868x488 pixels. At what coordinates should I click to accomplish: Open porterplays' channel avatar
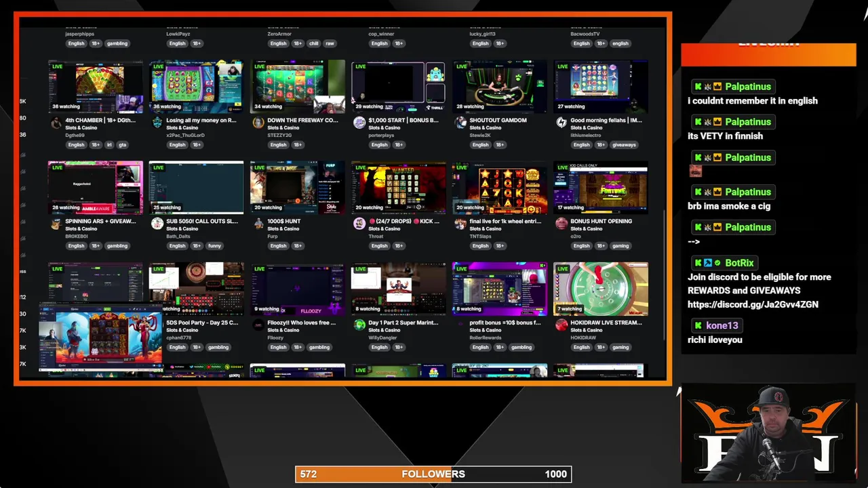(x=359, y=123)
